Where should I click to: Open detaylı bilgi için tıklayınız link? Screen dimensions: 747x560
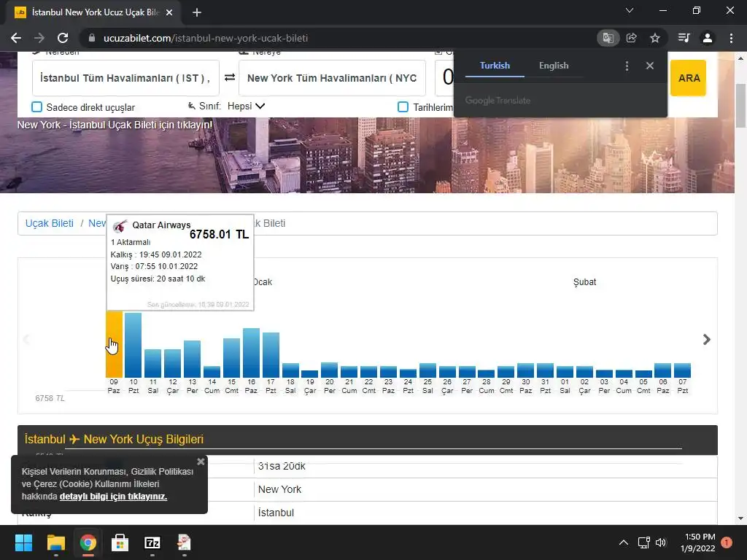113,496
